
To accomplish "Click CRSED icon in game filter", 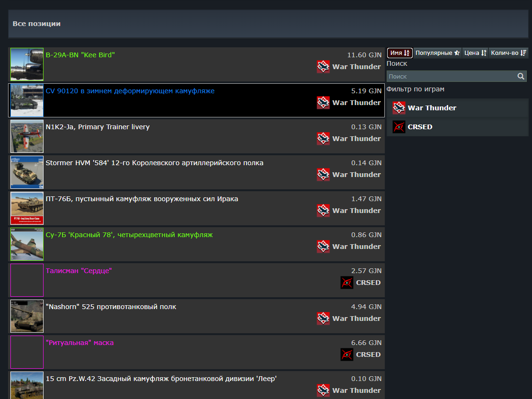I will [x=399, y=127].
